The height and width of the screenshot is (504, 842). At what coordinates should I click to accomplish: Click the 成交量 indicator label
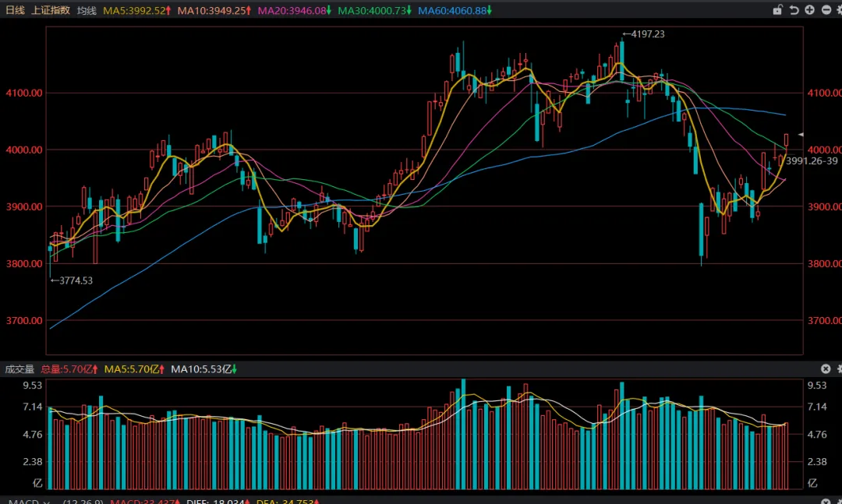19,368
